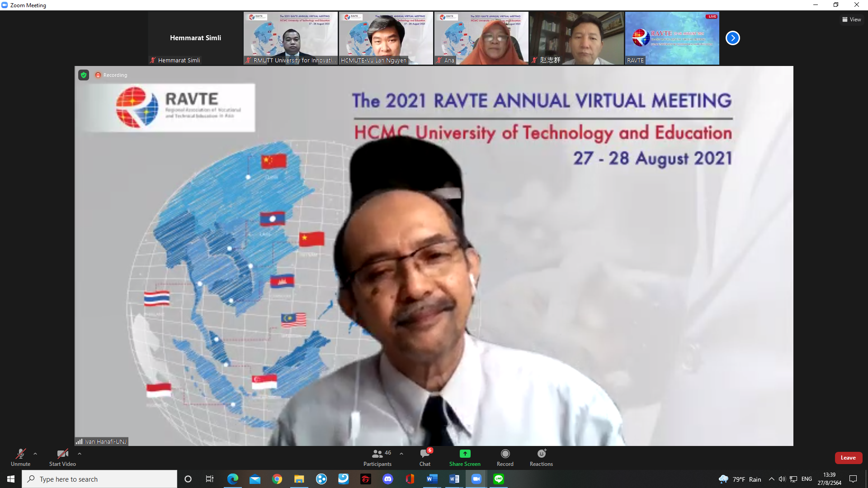Click the taskbar search box
This screenshot has width=868, height=488.
pyautogui.click(x=99, y=479)
